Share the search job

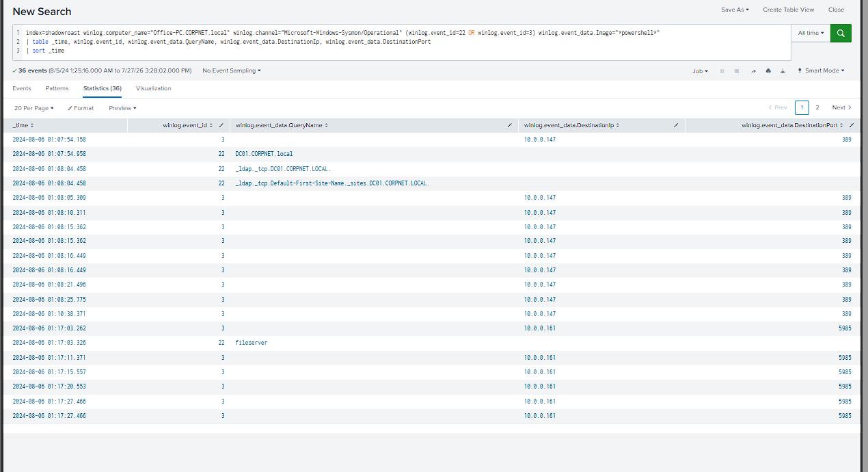coord(753,71)
